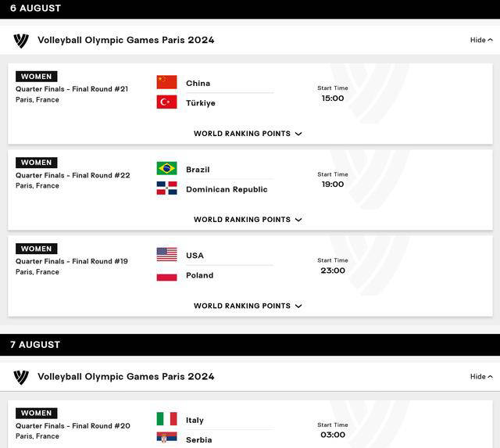This screenshot has height=448, width=500.
Task: Expand World Ranking Points for Brazil match
Action: tap(248, 220)
